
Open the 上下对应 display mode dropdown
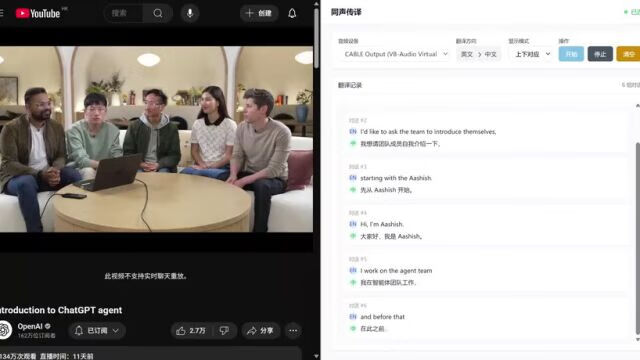point(532,54)
